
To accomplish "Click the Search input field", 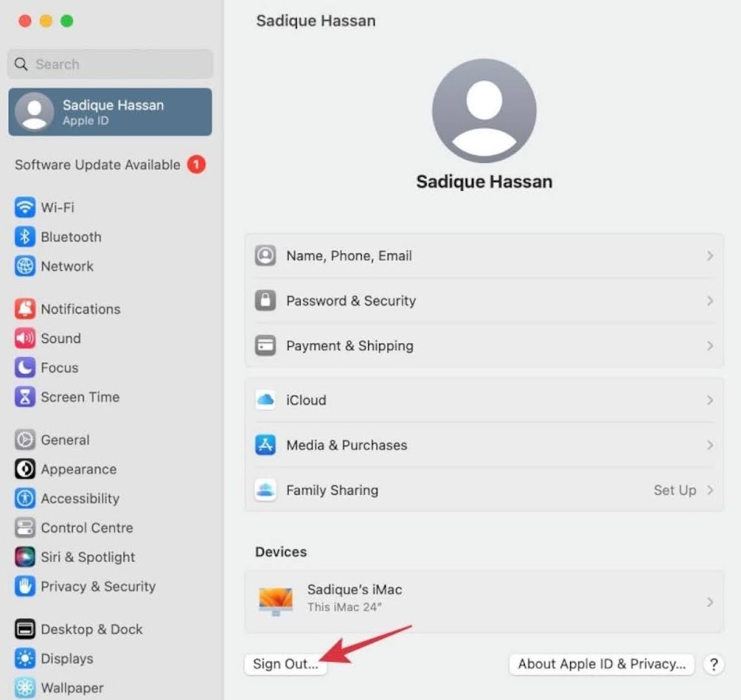I will (x=110, y=64).
